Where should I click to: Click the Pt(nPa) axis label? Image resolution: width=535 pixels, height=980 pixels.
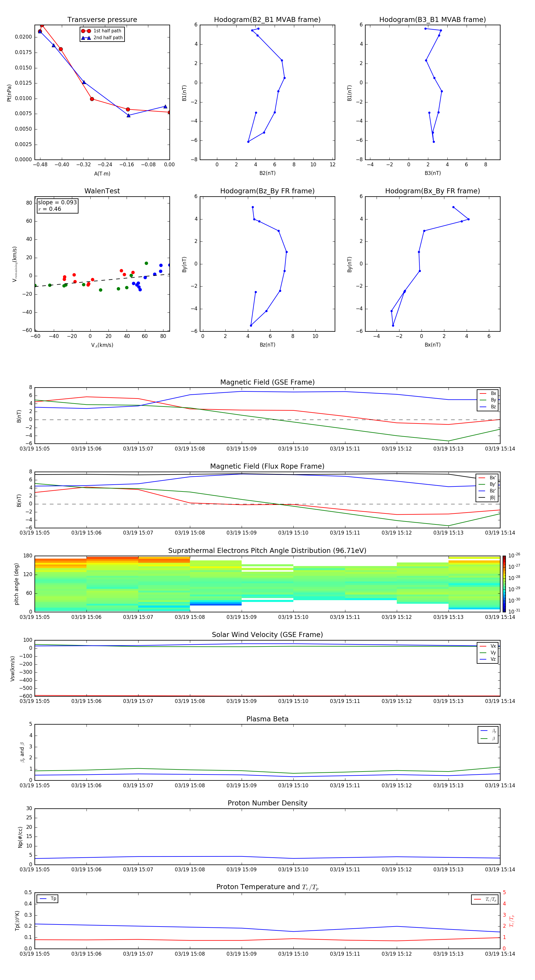pos(9,93)
